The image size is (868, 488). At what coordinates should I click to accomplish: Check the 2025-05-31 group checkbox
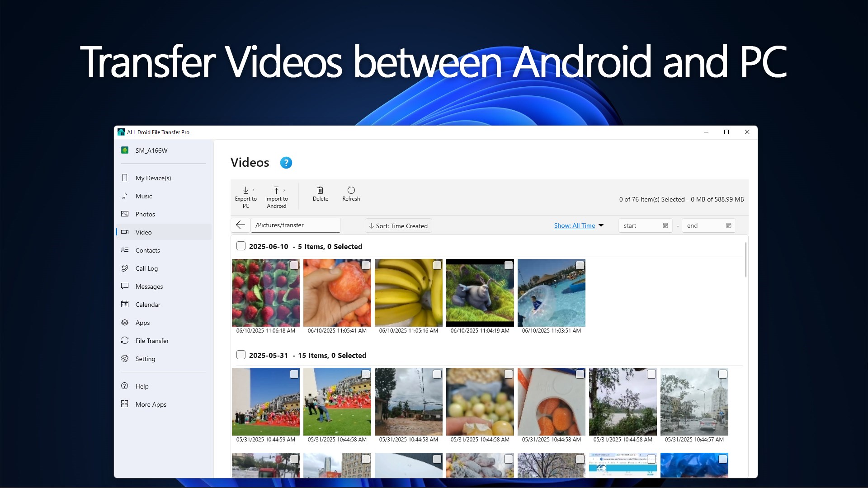241,355
